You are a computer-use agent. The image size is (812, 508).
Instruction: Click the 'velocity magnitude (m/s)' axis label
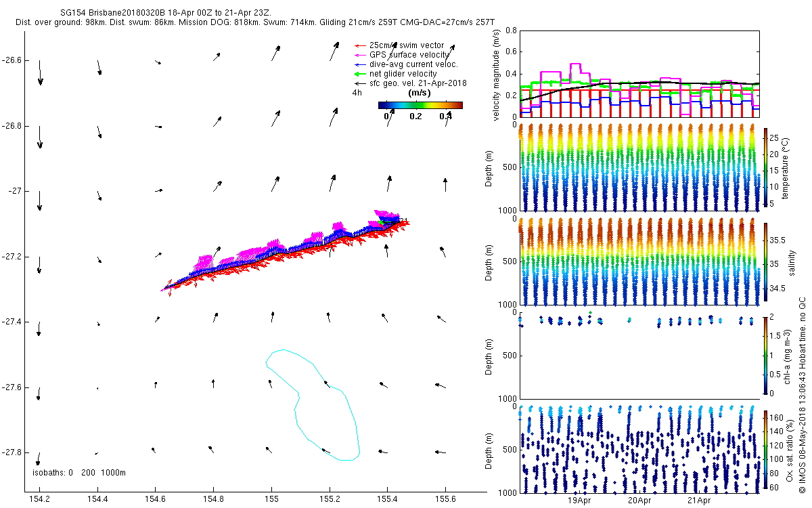[497, 75]
